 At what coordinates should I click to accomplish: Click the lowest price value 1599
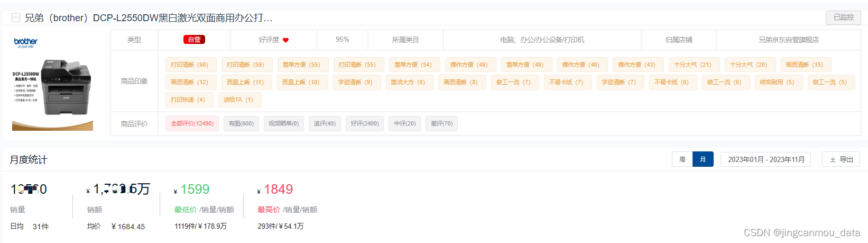click(195, 189)
